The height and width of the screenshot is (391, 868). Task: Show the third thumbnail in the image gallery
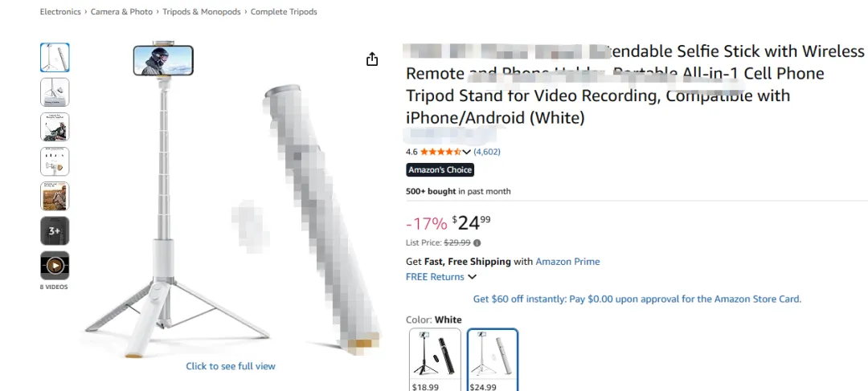click(55, 127)
